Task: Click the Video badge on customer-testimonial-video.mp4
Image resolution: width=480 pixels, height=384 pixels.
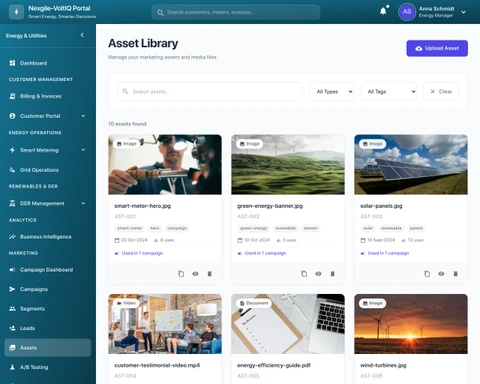Action: click(126, 303)
